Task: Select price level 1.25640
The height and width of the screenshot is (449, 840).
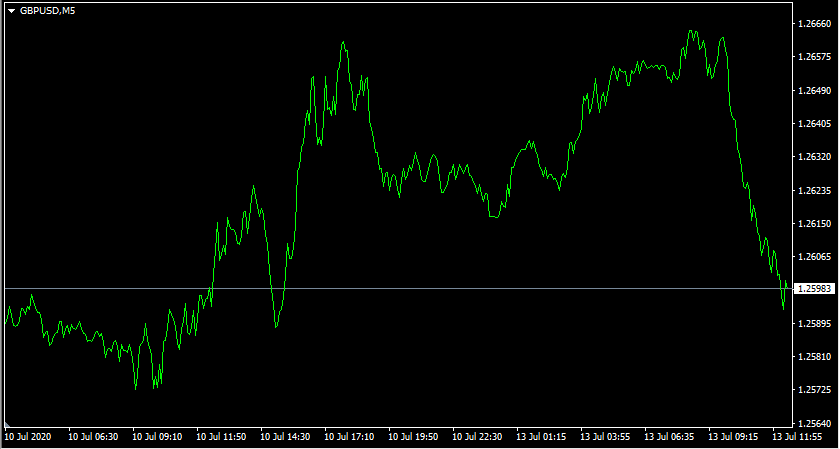Action: (814, 422)
